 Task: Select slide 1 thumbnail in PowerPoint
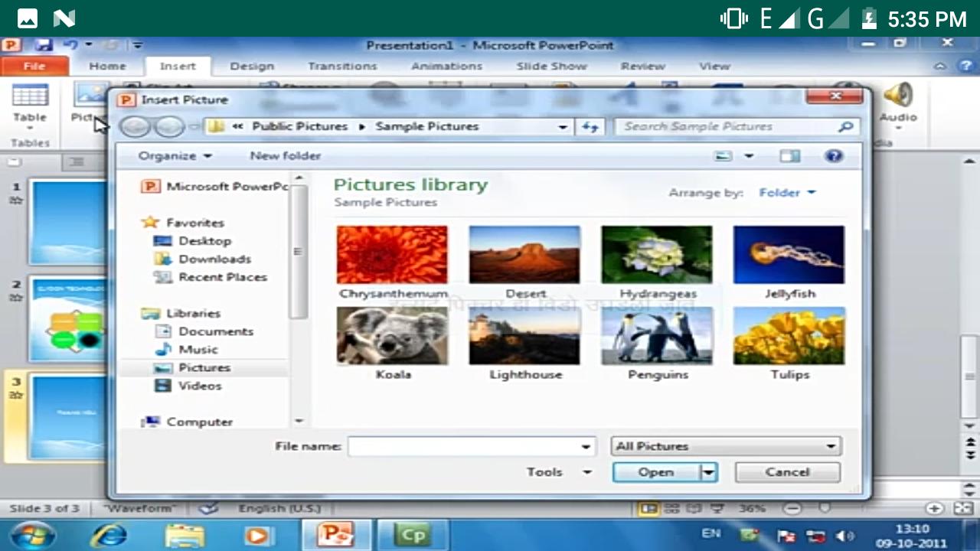coord(67,221)
